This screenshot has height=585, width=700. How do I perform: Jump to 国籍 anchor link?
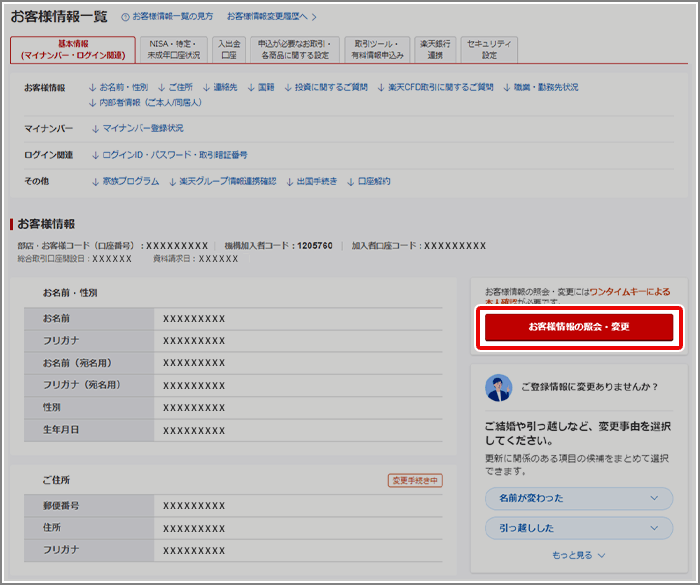coord(261,87)
